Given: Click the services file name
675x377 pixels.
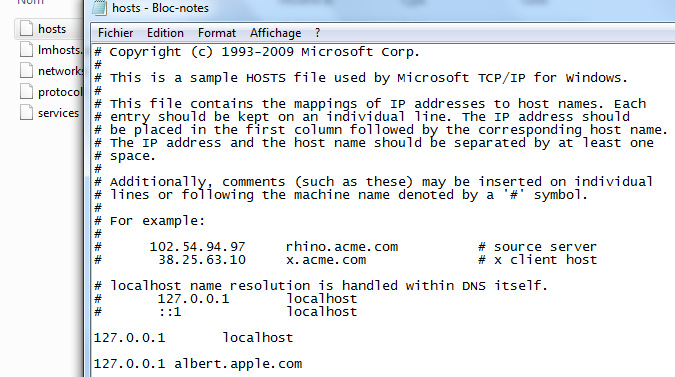Looking at the screenshot, I should [x=59, y=113].
